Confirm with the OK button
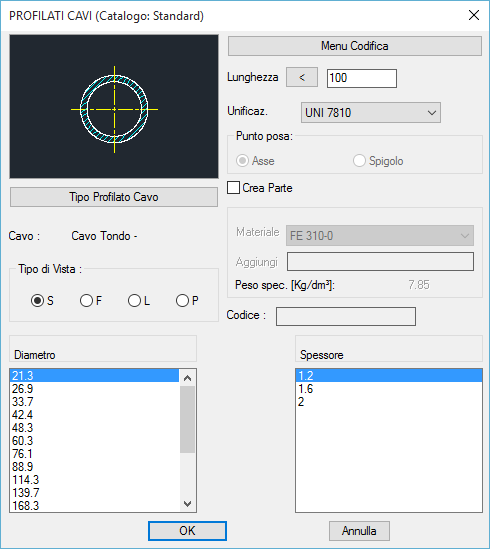This screenshot has height=549, width=490. coord(187,531)
